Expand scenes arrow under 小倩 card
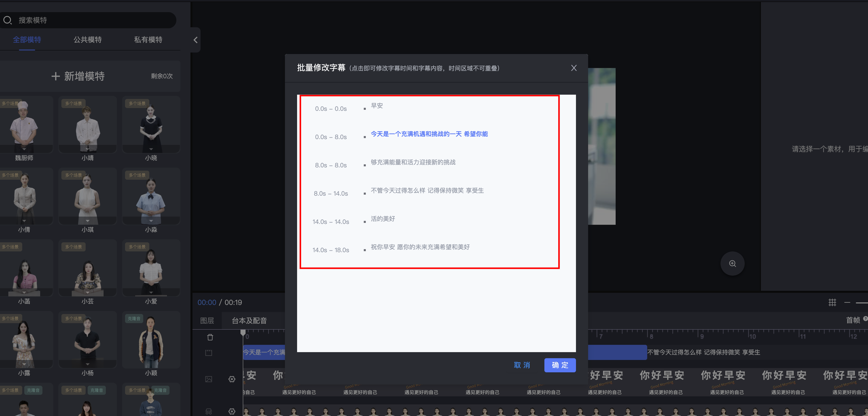The height and width of the screenshot is (416, 868). (24, 221)
